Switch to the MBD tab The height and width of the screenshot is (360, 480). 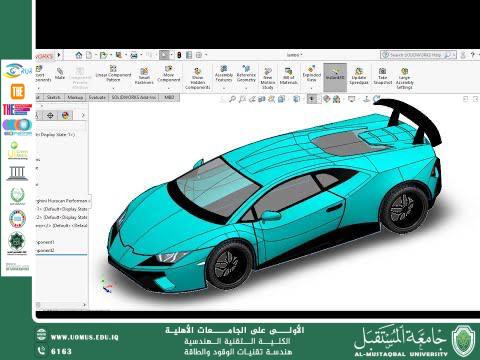pos(169,97)
